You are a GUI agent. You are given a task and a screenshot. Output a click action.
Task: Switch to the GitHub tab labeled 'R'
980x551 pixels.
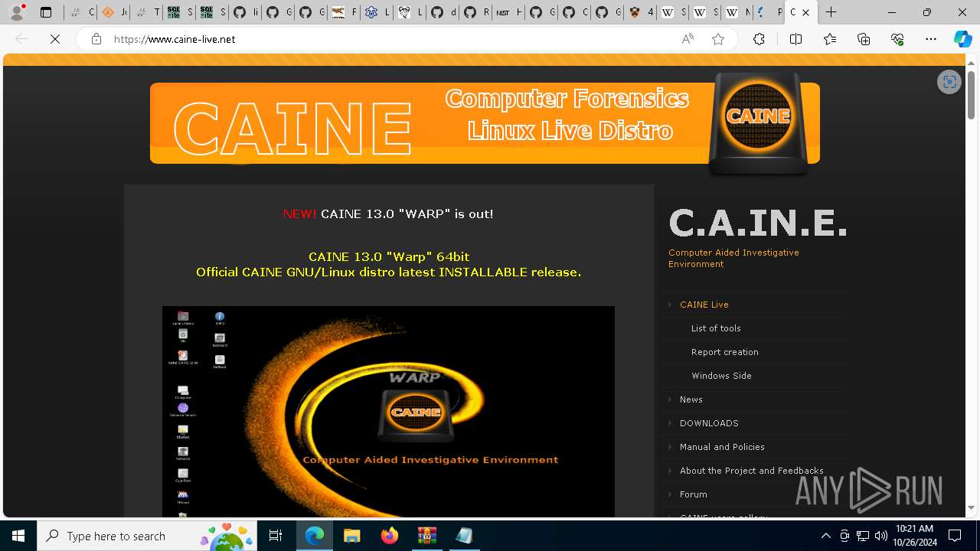click(475, 12)
